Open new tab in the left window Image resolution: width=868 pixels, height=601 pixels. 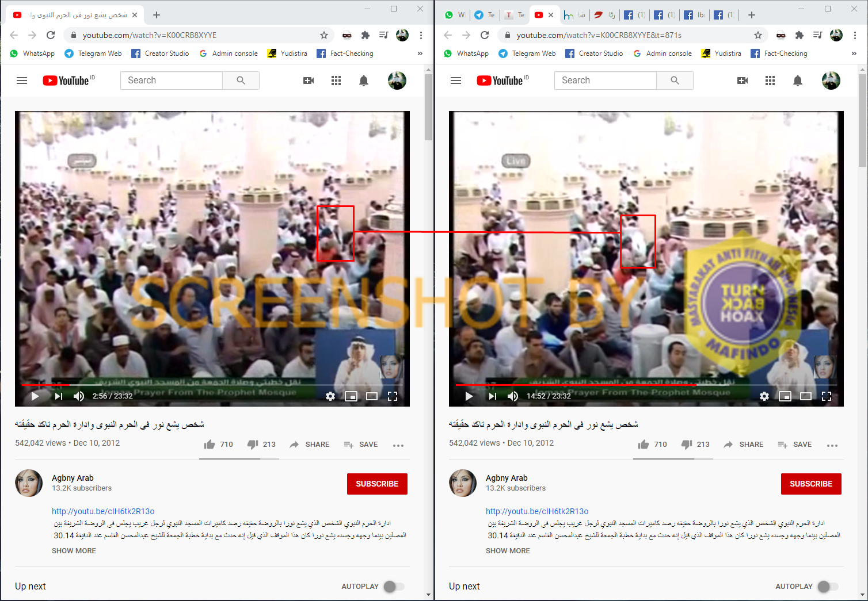tap(157, 15)
